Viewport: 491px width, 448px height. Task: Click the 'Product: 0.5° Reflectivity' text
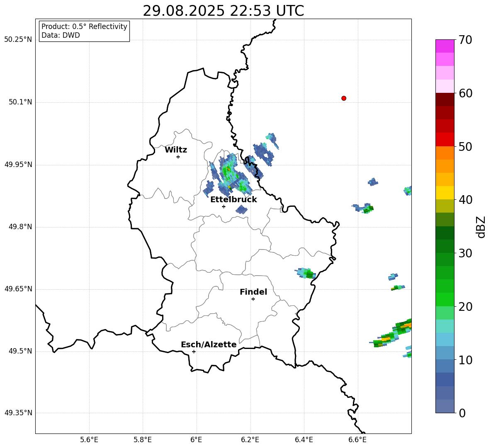point(84,27)
